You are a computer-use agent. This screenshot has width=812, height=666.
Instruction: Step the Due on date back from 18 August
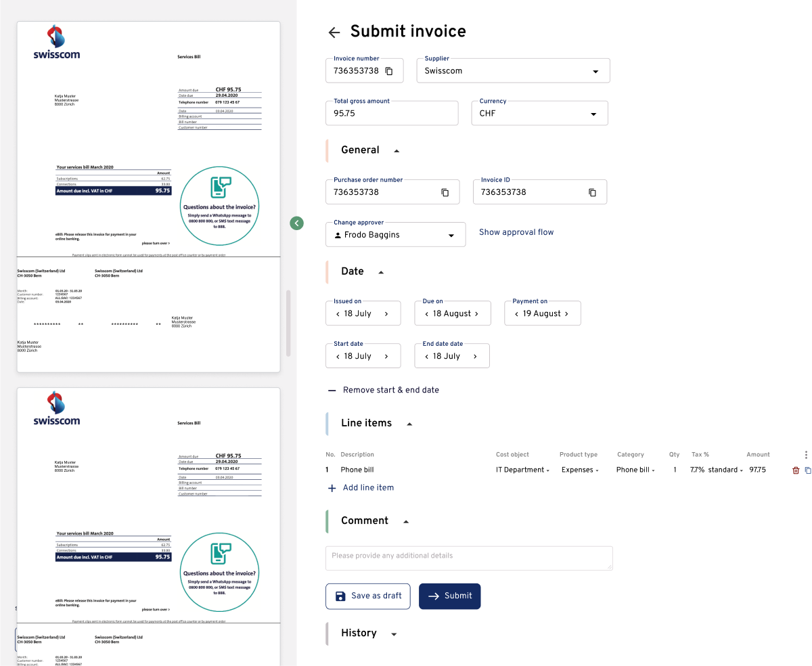point(426,313)
